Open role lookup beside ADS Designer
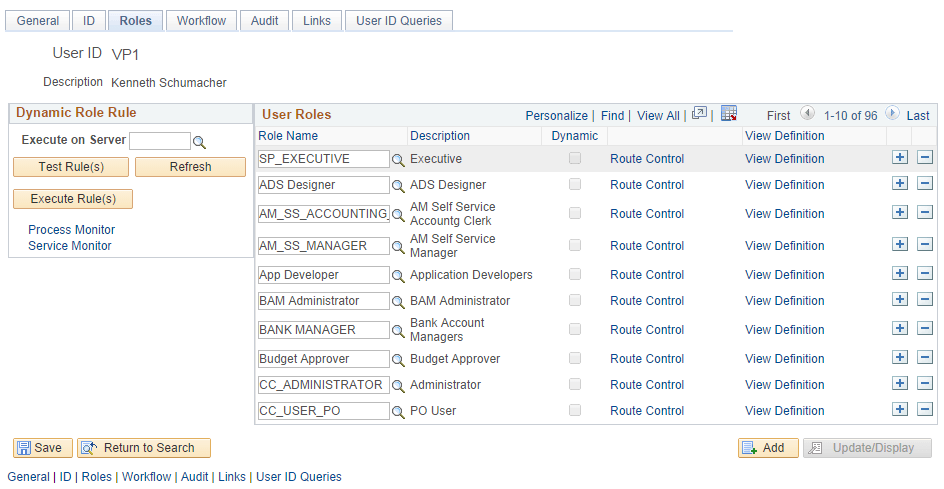 click(398, 185)
